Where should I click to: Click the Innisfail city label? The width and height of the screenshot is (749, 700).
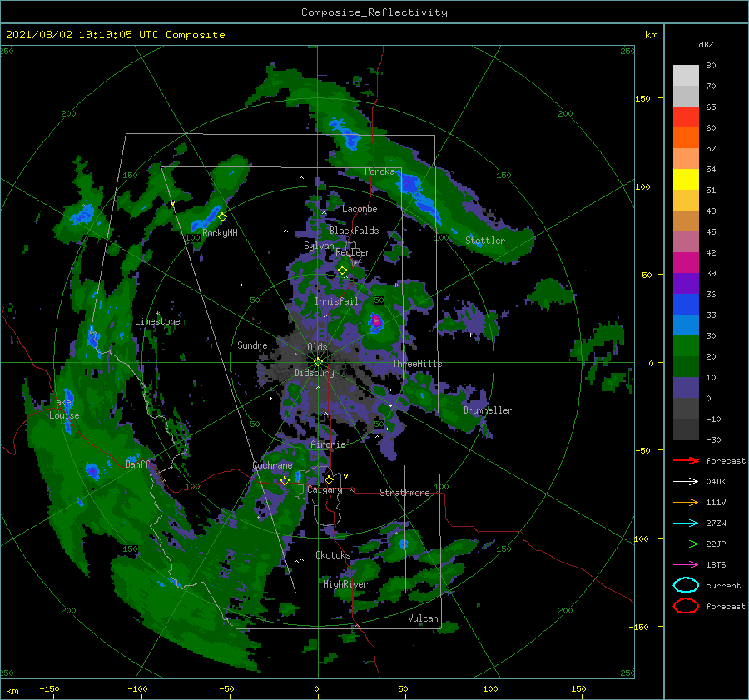336,301
